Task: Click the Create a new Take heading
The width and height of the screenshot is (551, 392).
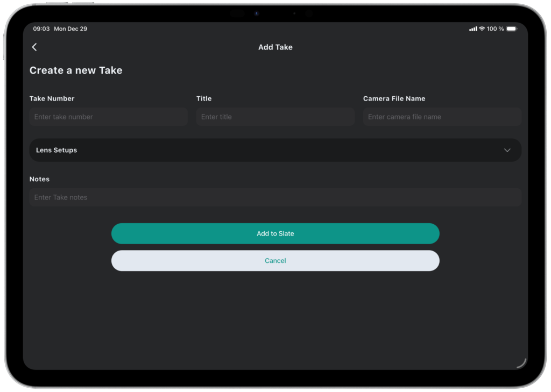Action: pyautogui.click(x=76, y=70)
